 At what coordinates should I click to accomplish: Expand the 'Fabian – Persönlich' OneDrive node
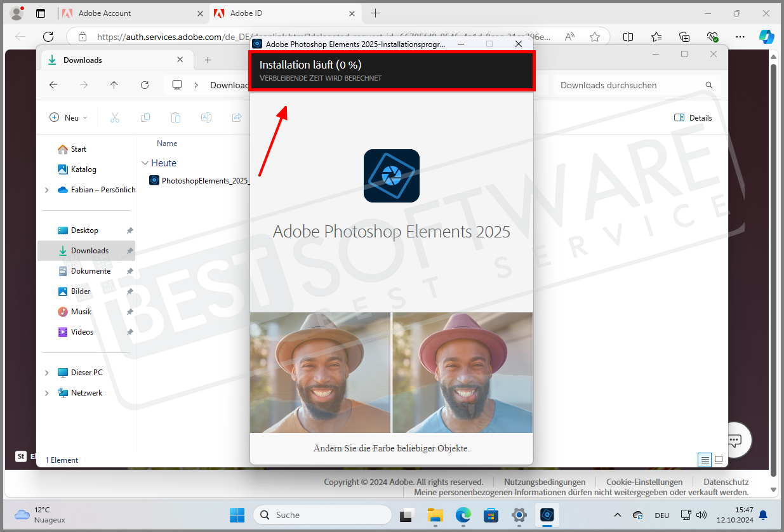(47, 190)
